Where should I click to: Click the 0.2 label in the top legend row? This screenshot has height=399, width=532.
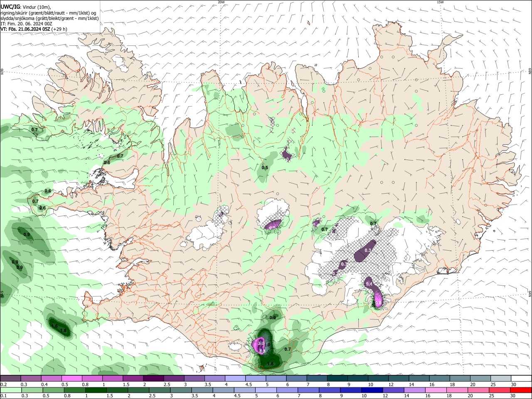3,384
